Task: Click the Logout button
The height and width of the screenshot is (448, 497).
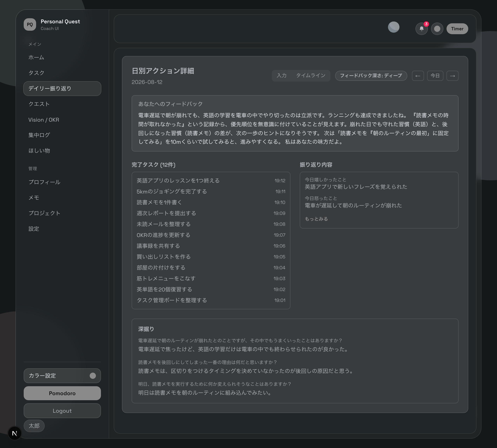Action: [62, 411]
